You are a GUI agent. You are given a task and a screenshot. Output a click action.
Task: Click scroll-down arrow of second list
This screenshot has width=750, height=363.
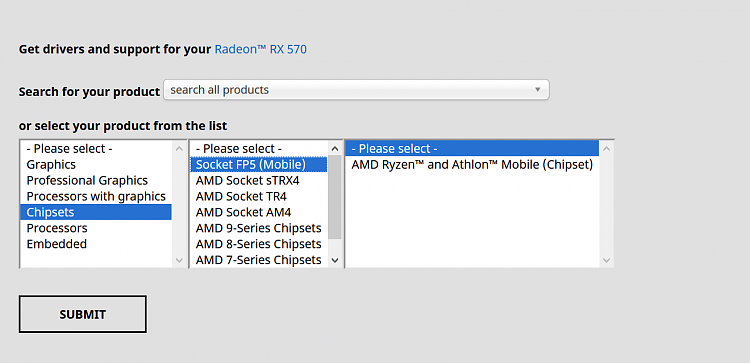coord(335,260)
